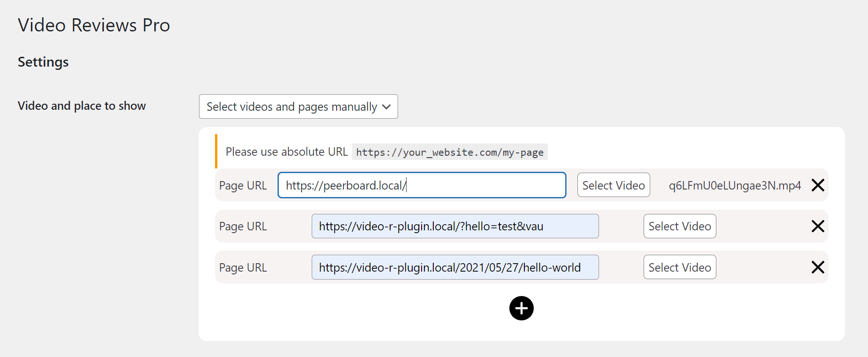Click Select Video next to q6LFmU0eLUngae3N.mp4
The width and height of the screenshot is (868, 357).
coord(613,185)
